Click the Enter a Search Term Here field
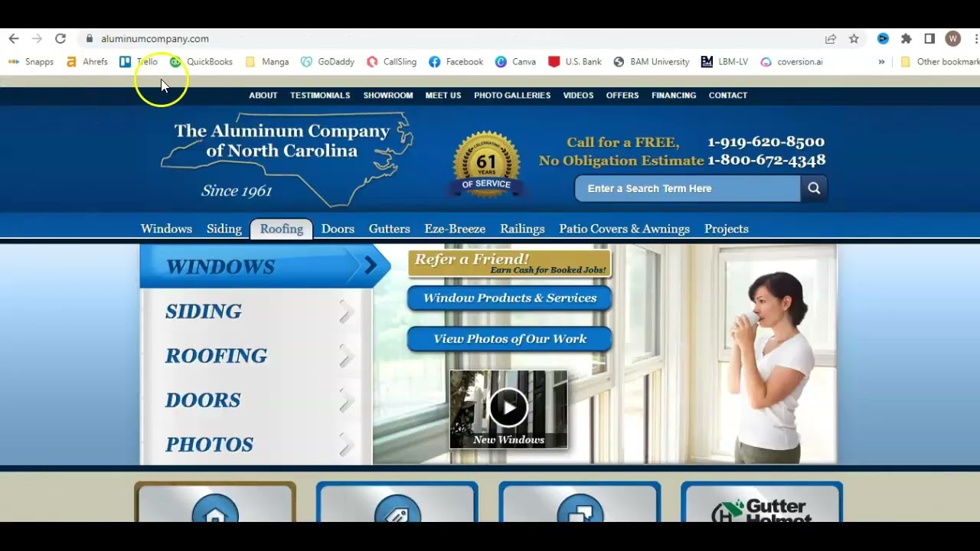Screen dimensions: 980x551 click(x=688, y=188)
